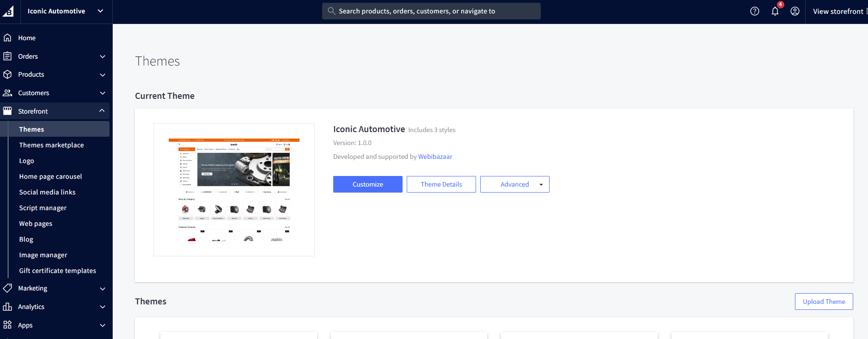Open the Advanced dropdown arrow
The height and width of the screenshot is (339, 868).
541,184
